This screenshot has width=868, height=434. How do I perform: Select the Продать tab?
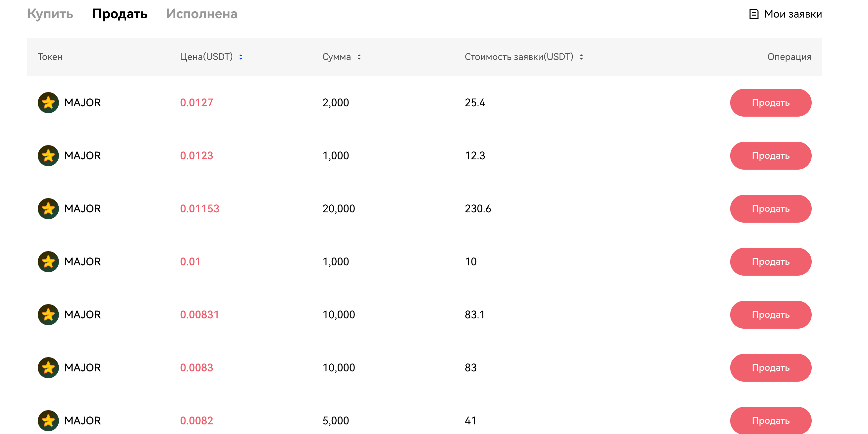[x=120, y=14]
